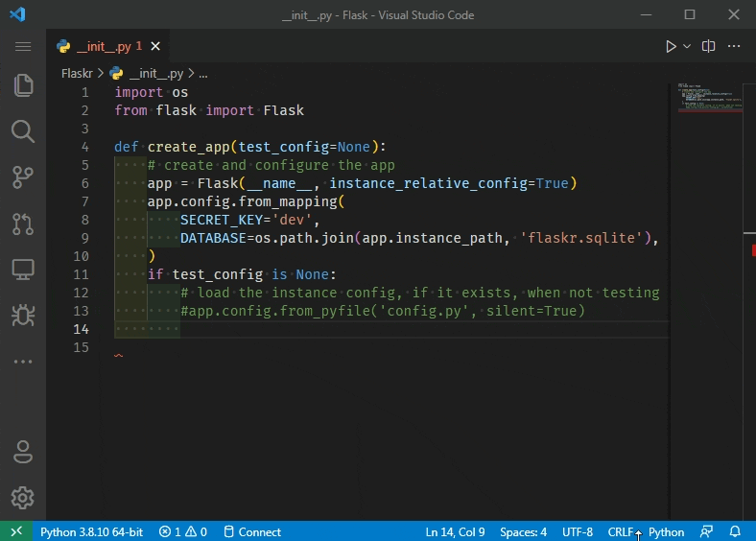Place cursor on line number 4
This screenshot has height=541, width=756.
(x=84, y=147)
